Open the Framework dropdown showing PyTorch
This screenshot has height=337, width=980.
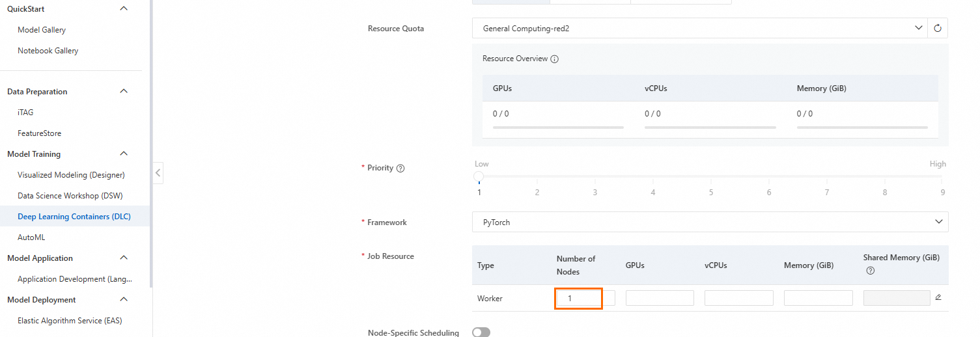(x=710, y=222)
